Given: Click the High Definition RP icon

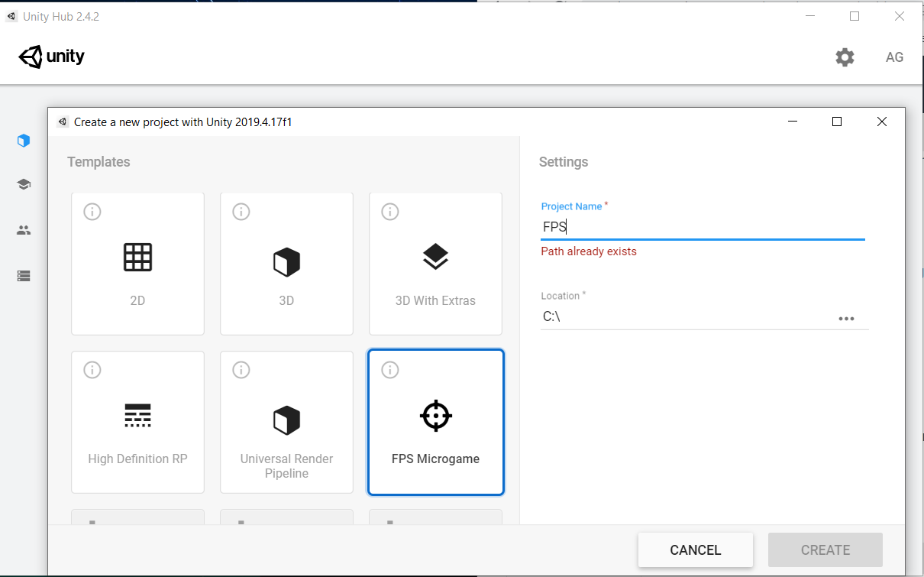Looking at the screenshot, I should (x=137, y=415).
